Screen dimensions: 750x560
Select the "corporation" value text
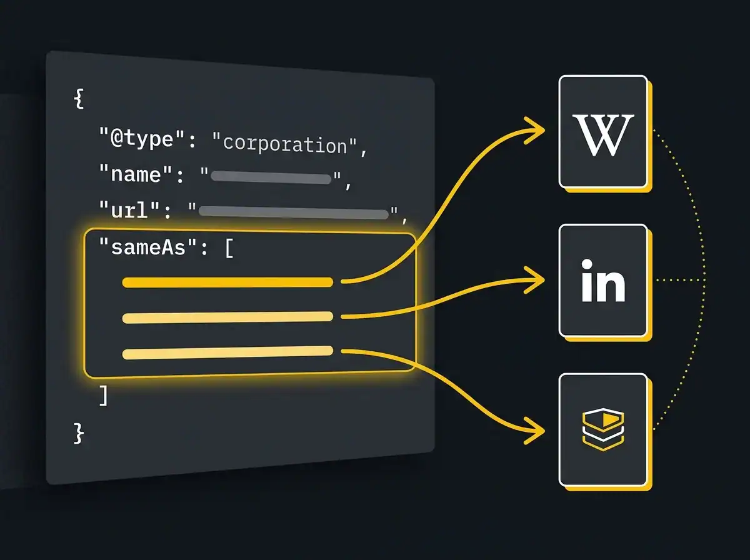284,144
